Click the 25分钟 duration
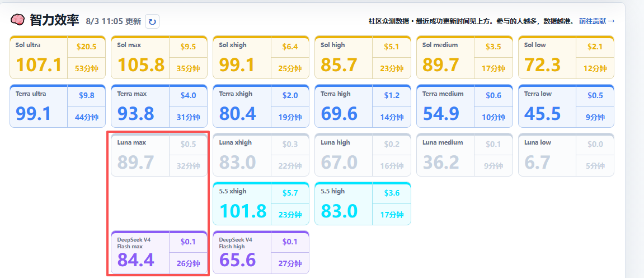Screen dimensions: 644x278 (290, 69)
